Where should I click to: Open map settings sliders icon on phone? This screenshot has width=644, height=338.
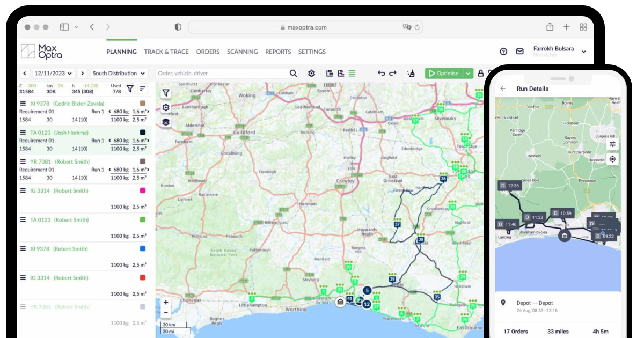coord(612,144)
